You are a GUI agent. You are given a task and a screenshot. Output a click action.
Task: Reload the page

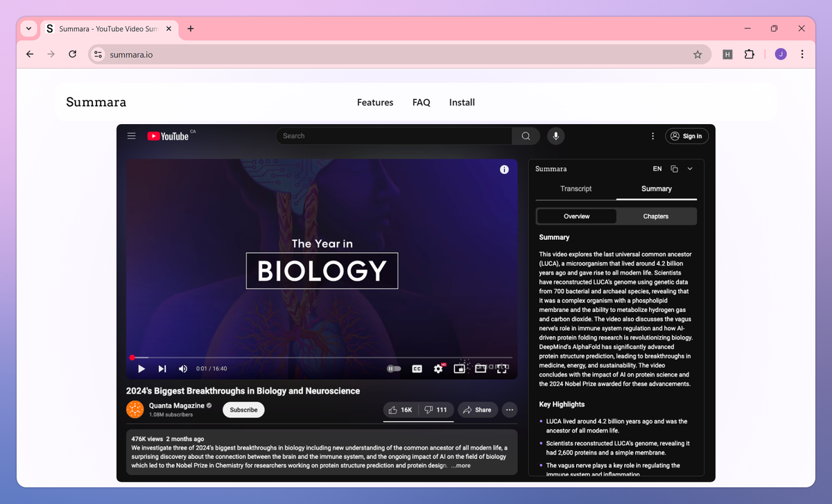(72, 54)
